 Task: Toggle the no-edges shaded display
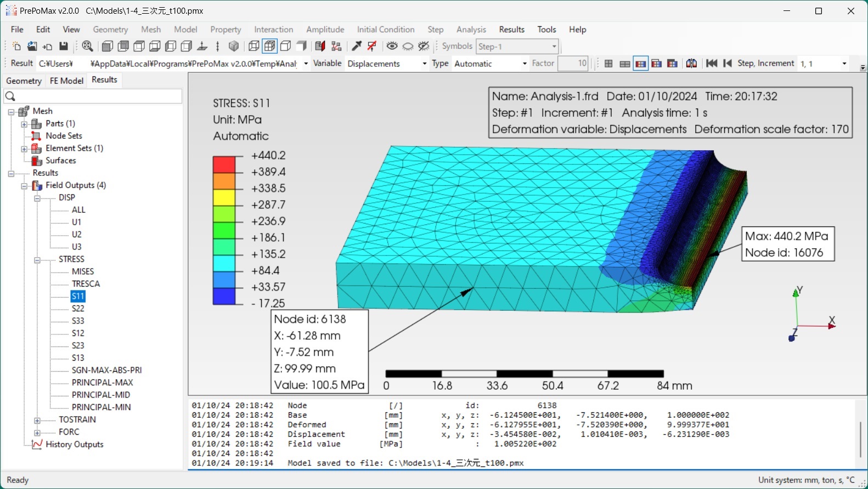(x=302, y=47)
